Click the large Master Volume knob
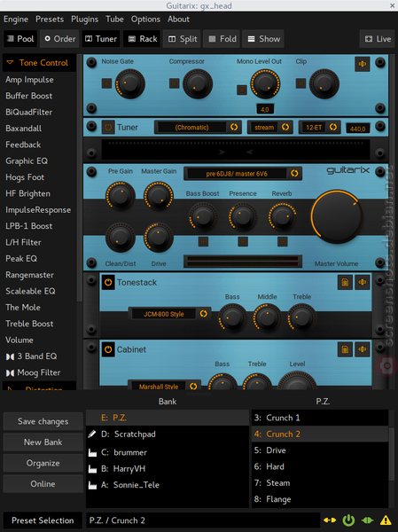Screen dimensions: 398x532 point(337,216)
